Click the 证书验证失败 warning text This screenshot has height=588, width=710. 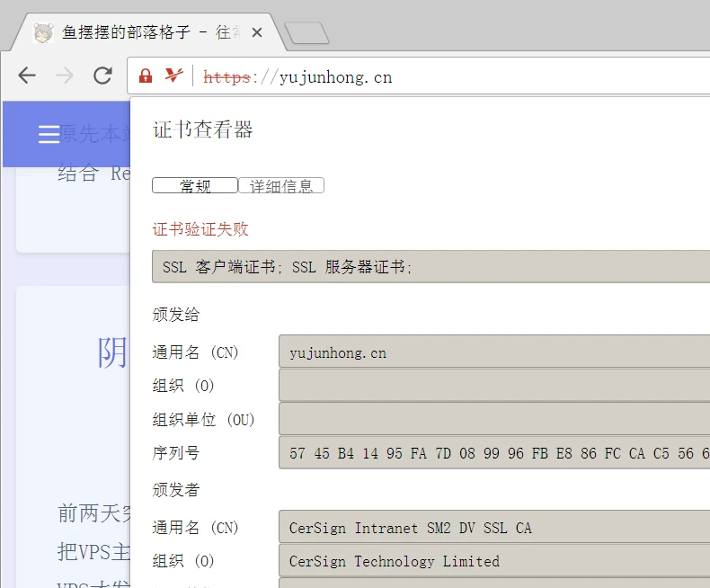[x=200, y=229]
